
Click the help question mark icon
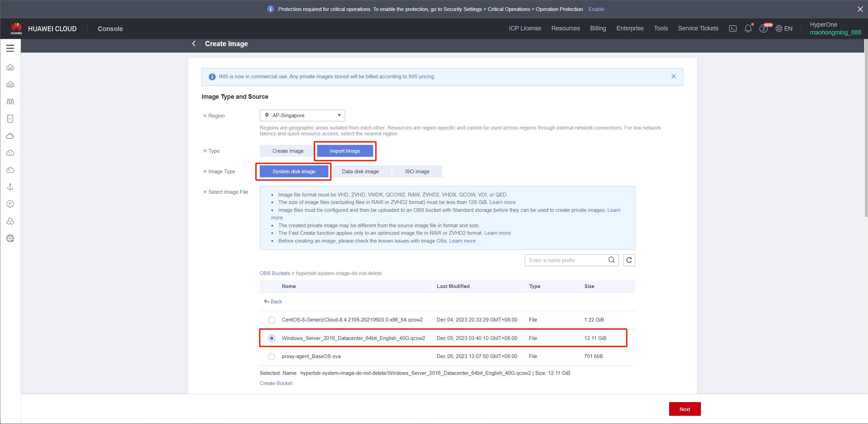pyautogui.click(x=763, y=29)
